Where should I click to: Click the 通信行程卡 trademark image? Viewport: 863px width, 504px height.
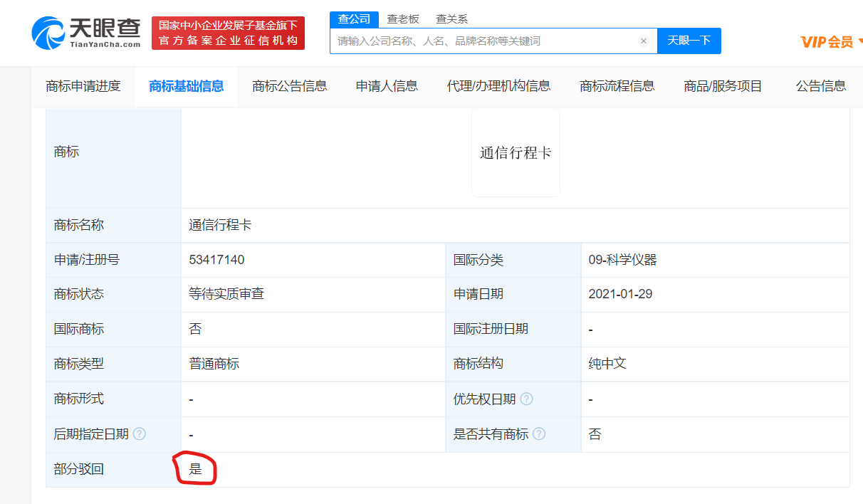(x=516, y=153)
